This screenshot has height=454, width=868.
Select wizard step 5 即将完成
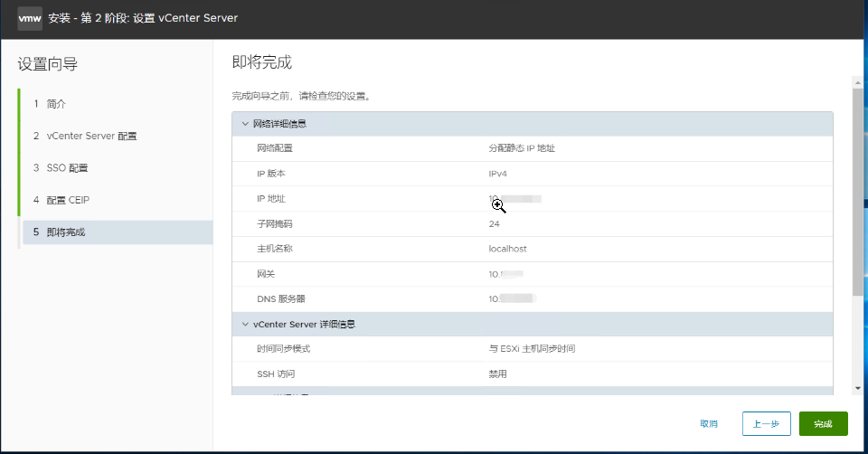coord(117,232)
